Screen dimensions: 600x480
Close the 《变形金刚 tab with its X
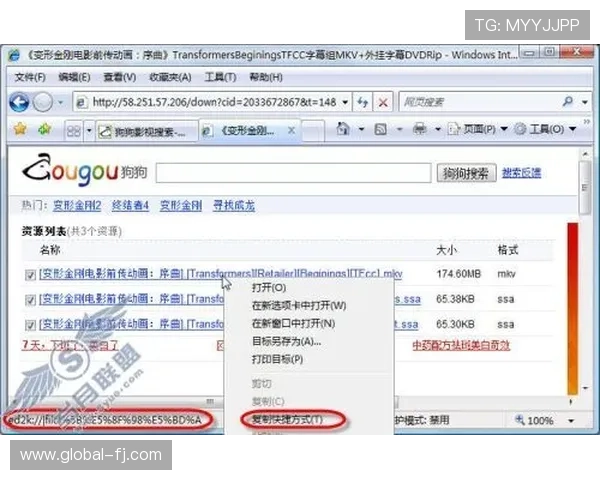coord(291,131)
